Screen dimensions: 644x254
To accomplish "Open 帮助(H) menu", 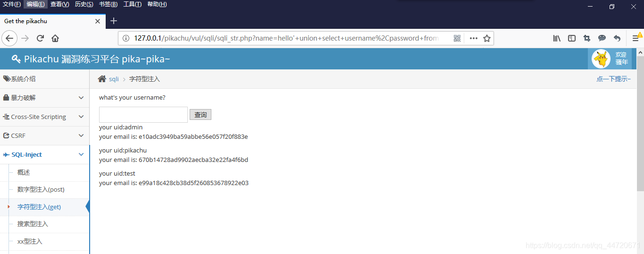I will (157, 4).
